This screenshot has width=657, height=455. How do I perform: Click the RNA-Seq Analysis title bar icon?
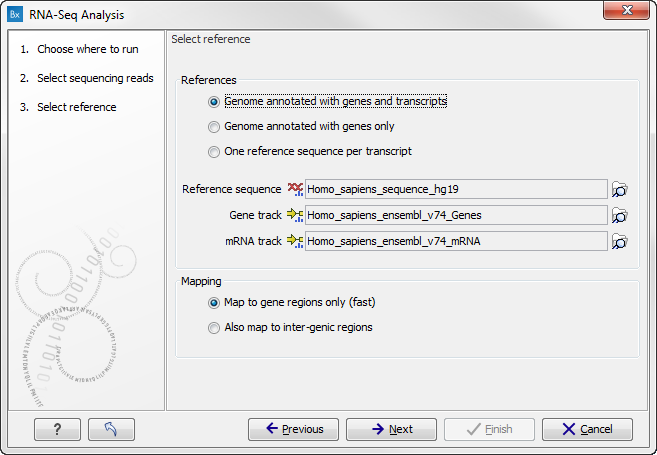click(x=15, y=15)
